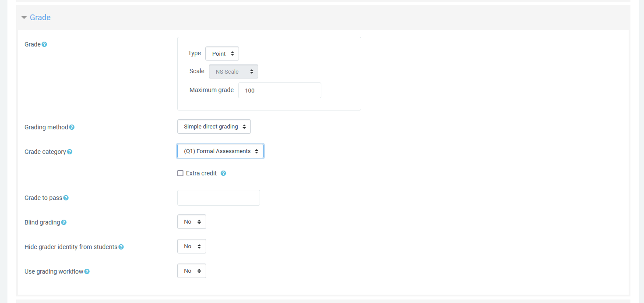Collapse the Grade section arrow

24,18
